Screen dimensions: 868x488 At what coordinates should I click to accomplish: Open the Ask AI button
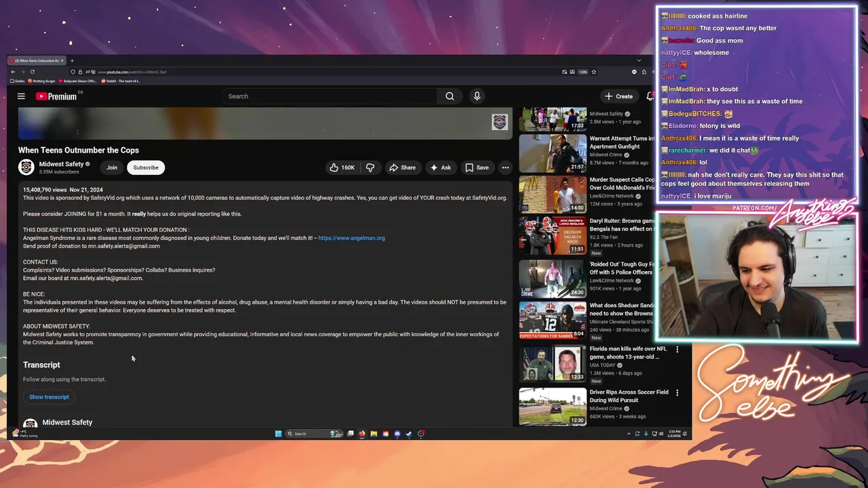[441, 167]
